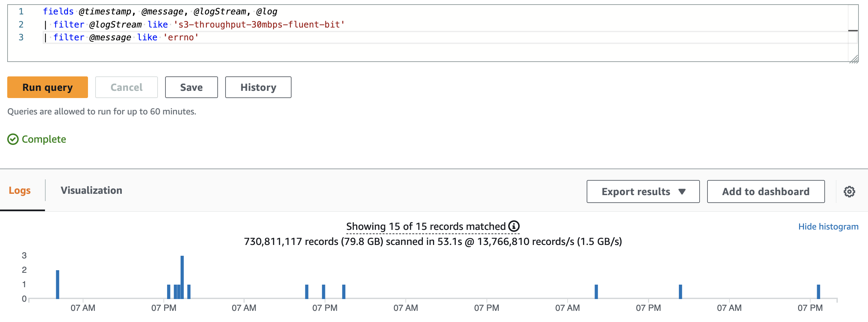Viewport: 868px width, 322px height.
Task: Click the editor scrollbar marker on right
Action: pos(853,30)
